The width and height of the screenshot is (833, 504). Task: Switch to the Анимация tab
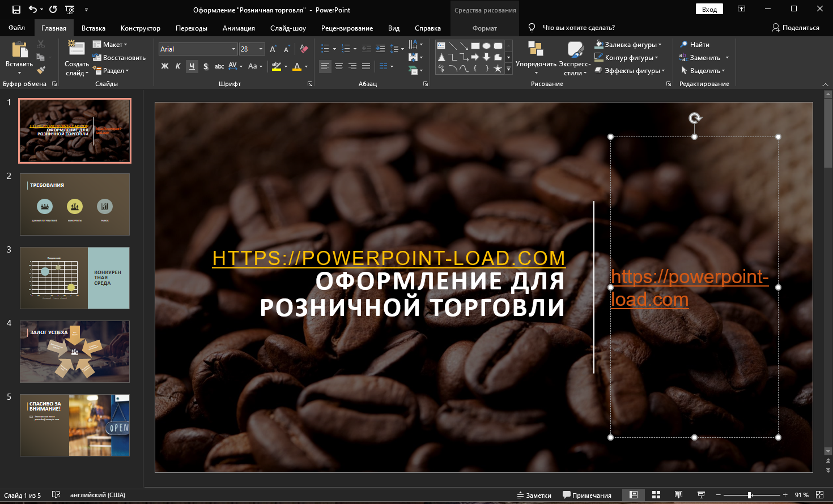click(239, 28)
